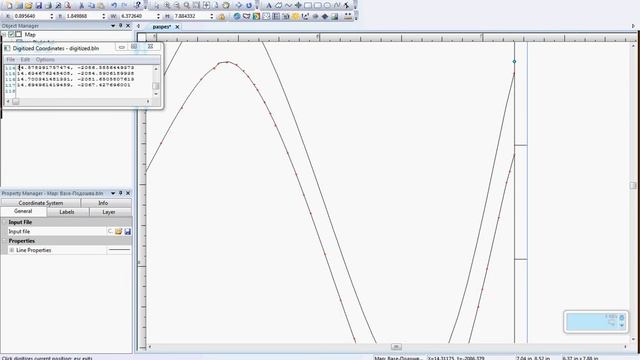Open Object Manager panel dropdown arrow
The width and height of the screenshot is (640, 360).
[113, 26]
